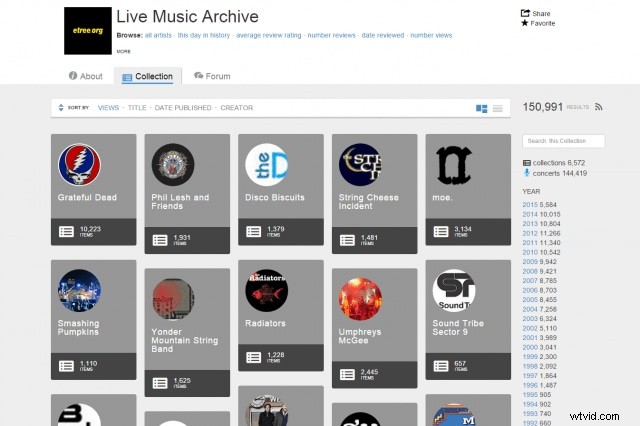Click Phil Lesh items list icon
This screenshot has height=426, width=640.
click(160, 240)
